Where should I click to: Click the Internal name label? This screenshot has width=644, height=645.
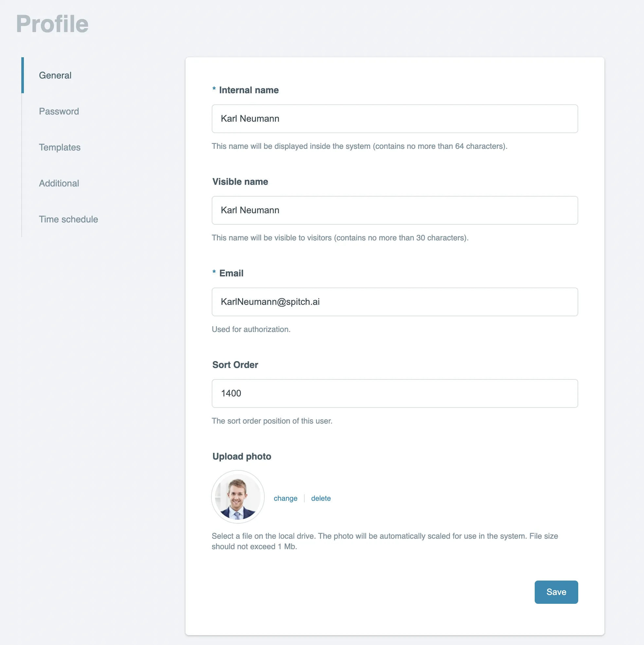click(x=249, y=90)
